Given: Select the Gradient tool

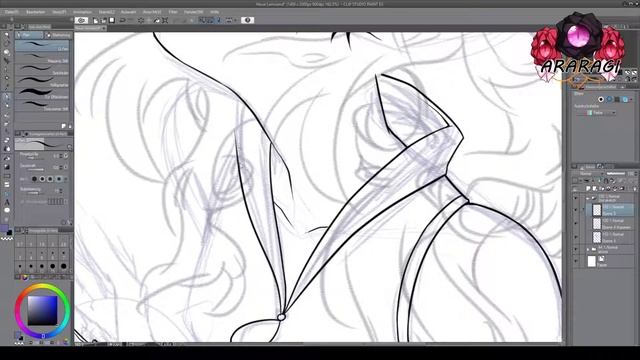Looking at the screenshot, I should coord(7,167).
